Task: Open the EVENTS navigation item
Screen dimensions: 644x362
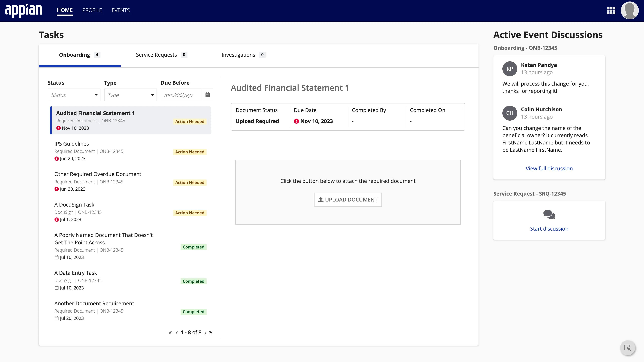Action: click(121, 10)
